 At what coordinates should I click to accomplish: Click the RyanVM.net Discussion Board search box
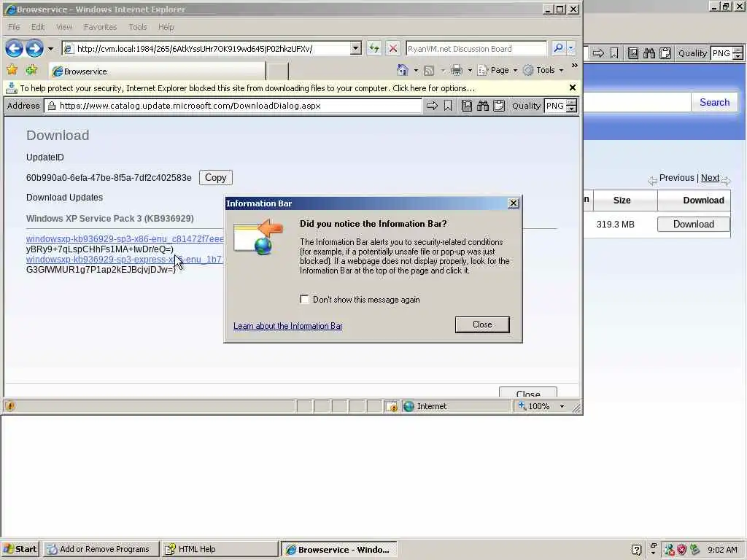[x=476, y=49]
